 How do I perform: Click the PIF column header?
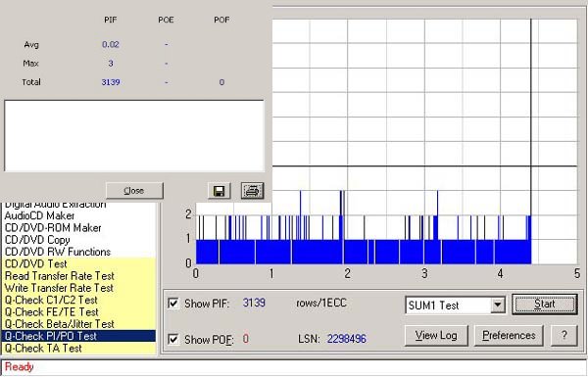[x=111, y=20]
